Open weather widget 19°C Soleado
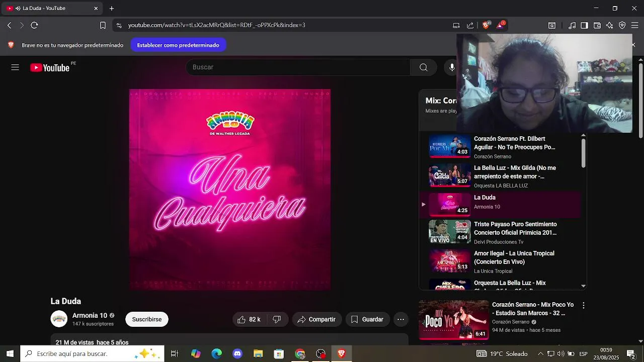This screenshot has height=362, width=644. tap(502, 354)
